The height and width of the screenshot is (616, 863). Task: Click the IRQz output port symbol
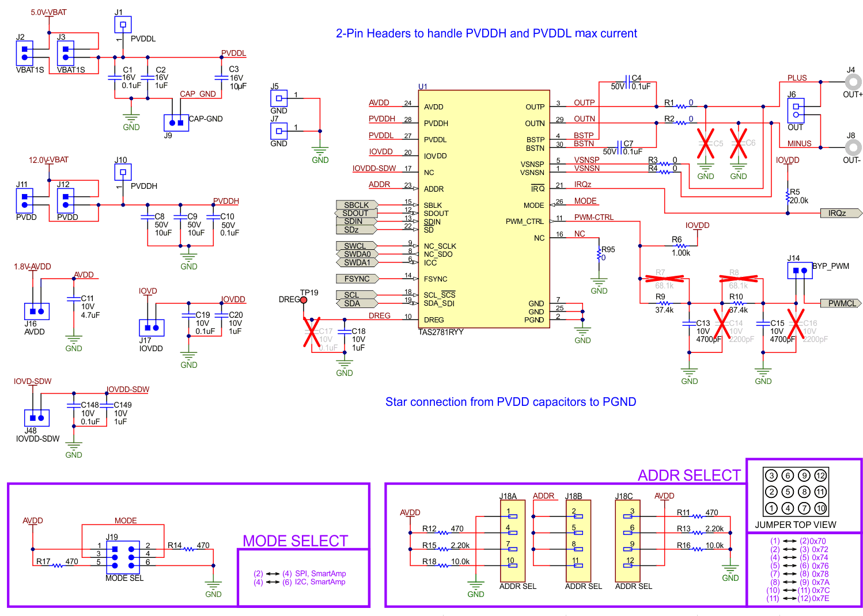click(841, 213)
